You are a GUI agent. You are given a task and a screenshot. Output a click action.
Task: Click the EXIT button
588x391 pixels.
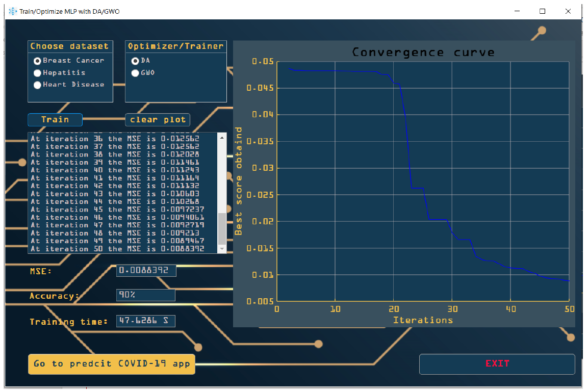pos(497,363)
